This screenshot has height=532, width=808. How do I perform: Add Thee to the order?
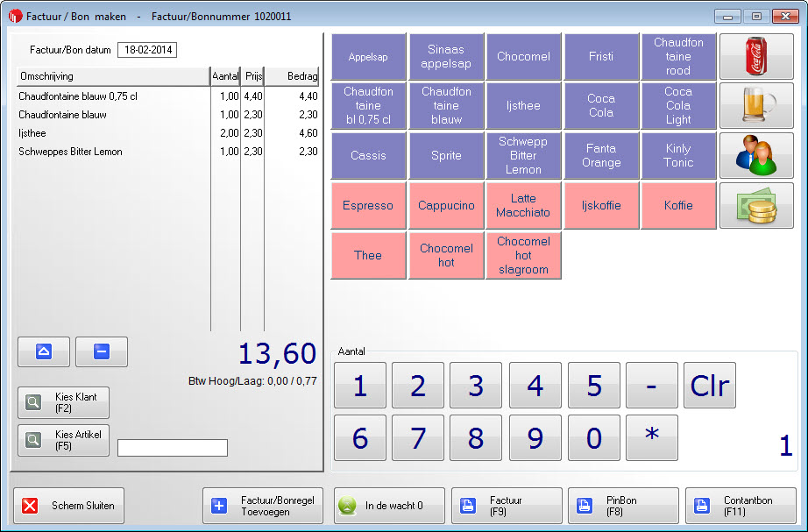click(x=368, y=255)
